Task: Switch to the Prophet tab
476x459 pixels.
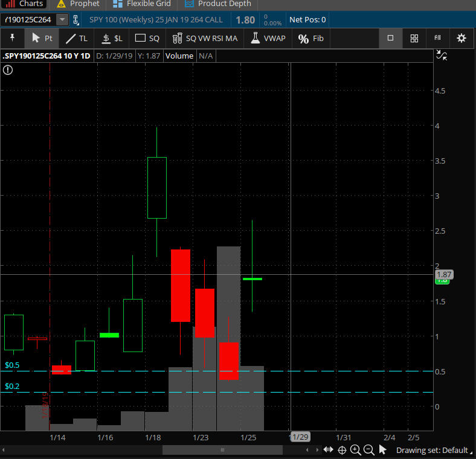Action: 77,4
